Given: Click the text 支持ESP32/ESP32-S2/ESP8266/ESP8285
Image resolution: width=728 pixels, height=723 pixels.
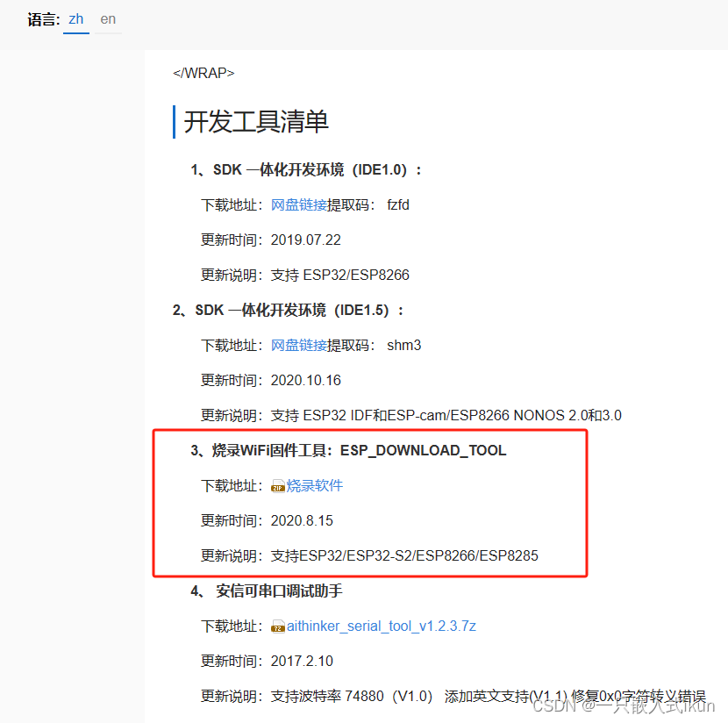Looking at the screenshot, I should (404, 555).
